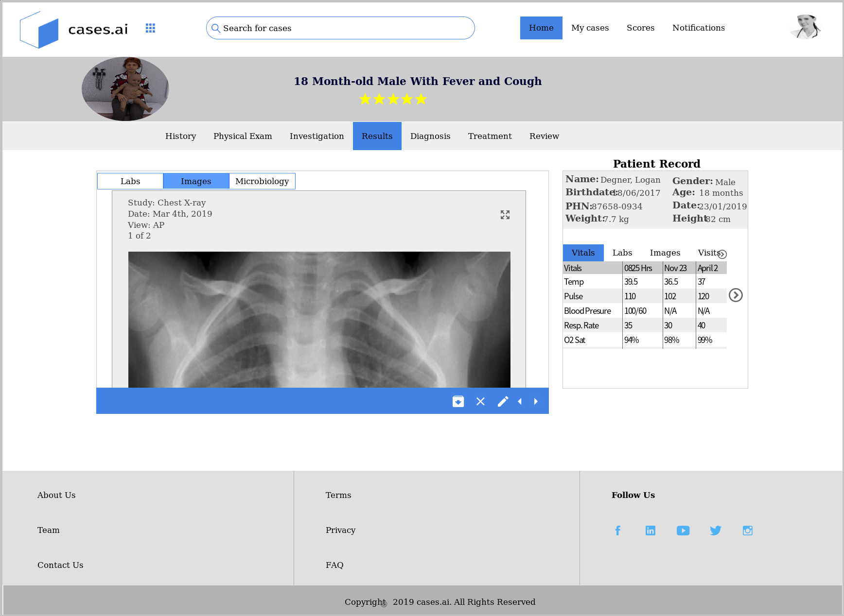Focus the Search for cases field
This screenshot has width=844, height=616.
pyautogui.click(x=340, y=28)
